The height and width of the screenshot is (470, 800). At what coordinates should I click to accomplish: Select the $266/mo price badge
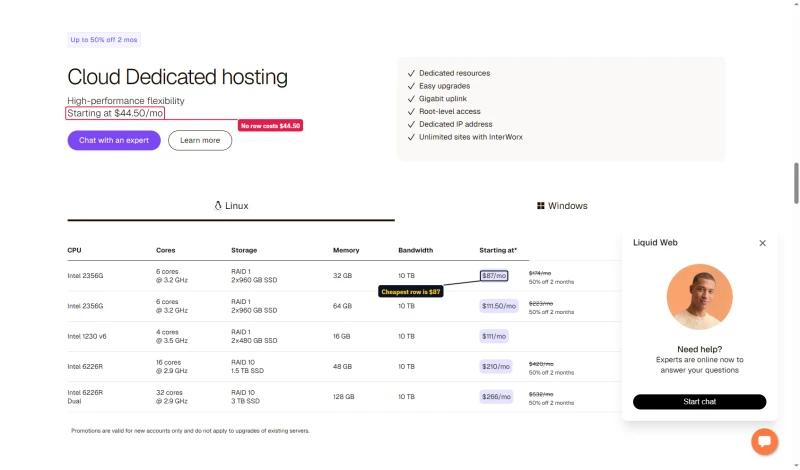[496, 397]
